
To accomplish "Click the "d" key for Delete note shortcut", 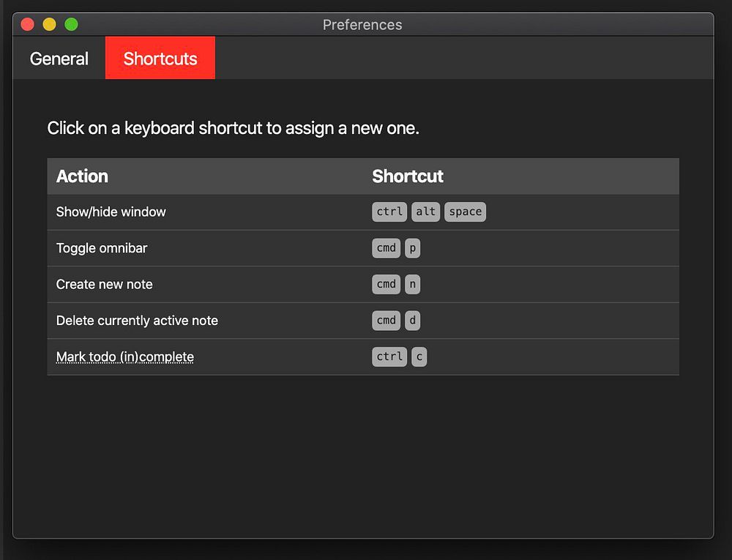I will pyautogui.click(x=413, y=321).
